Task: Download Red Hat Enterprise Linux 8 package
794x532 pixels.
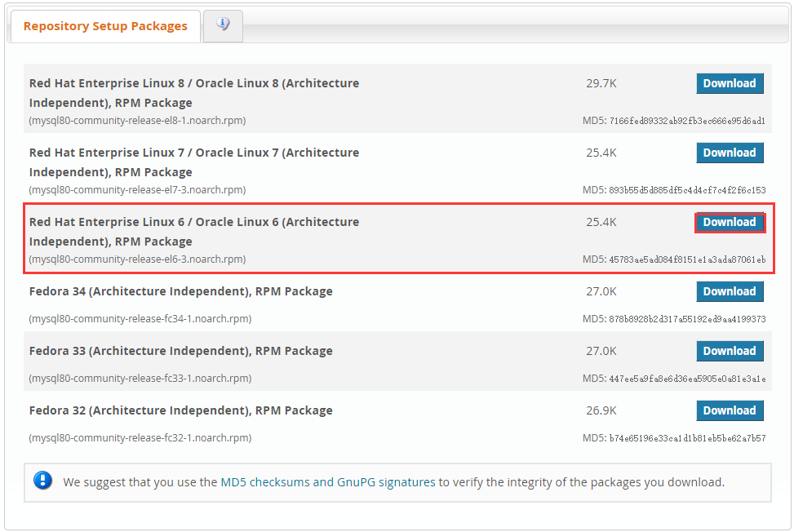Action: 730,83
